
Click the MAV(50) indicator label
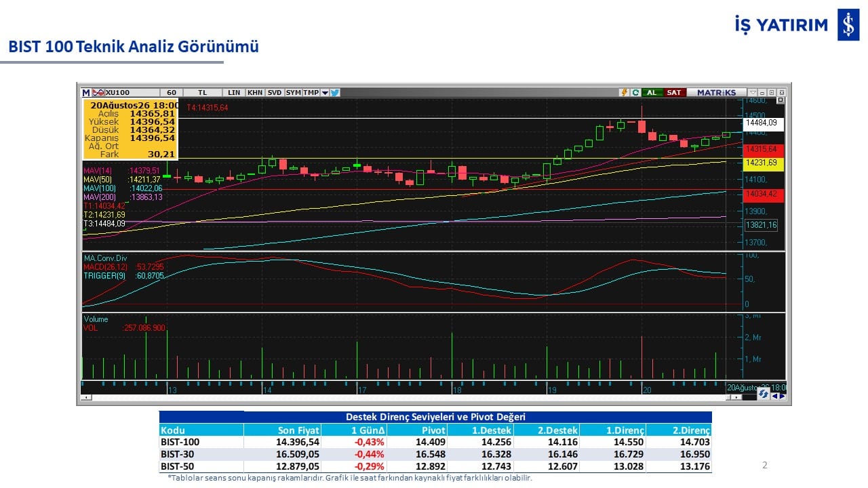(x=96, y=180)
